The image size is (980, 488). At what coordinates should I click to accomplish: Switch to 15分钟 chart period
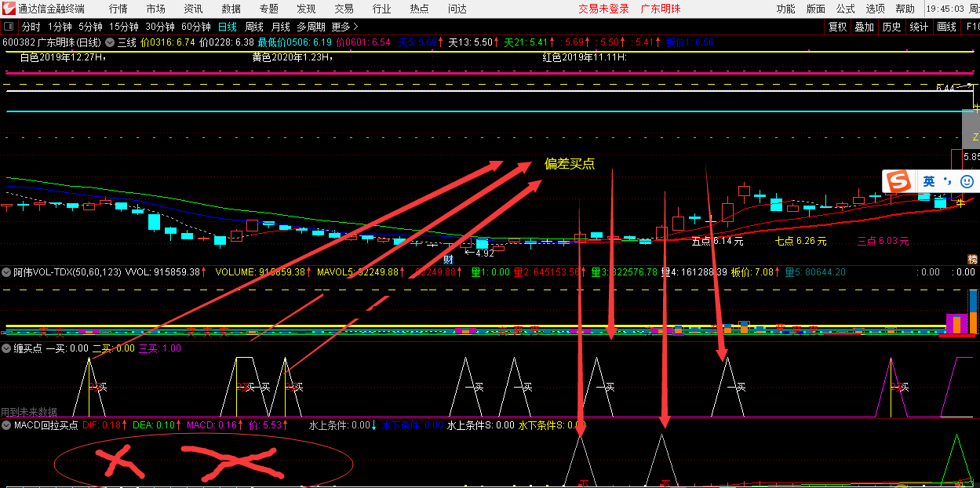(124, 27)
